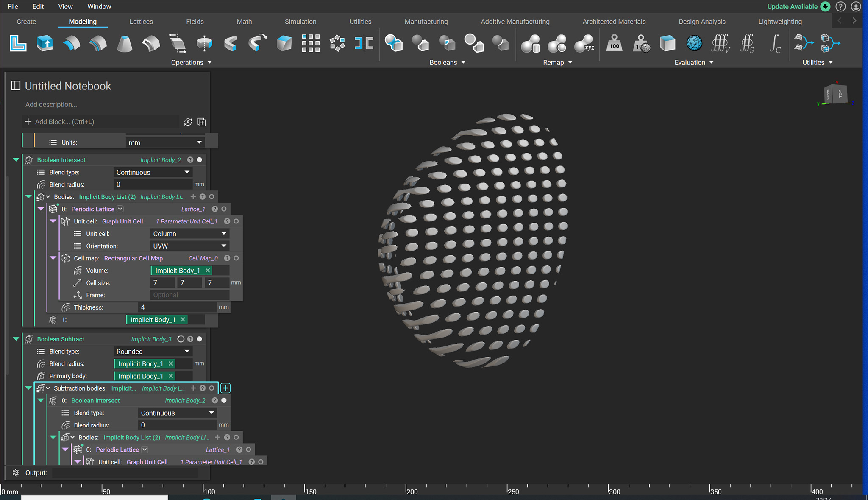Screen dimensions: 868x500
Task: Click the rectangular grid pattern icon
Action: (310, 43)
